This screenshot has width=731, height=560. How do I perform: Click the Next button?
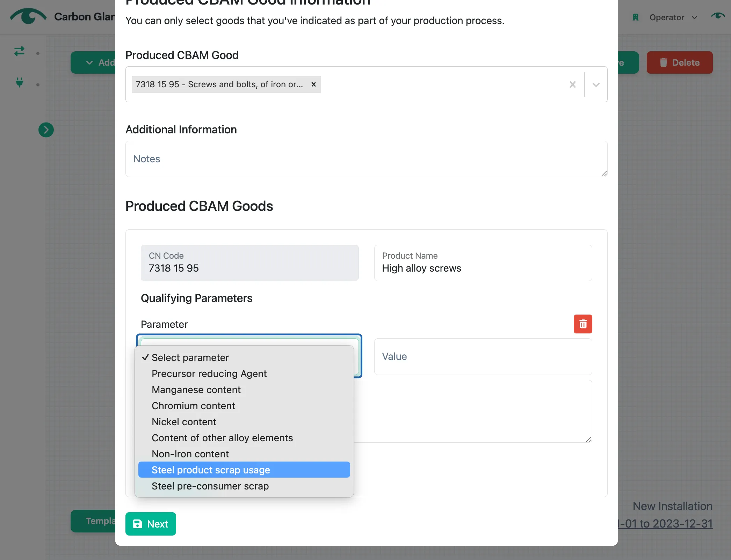[151, 524]
